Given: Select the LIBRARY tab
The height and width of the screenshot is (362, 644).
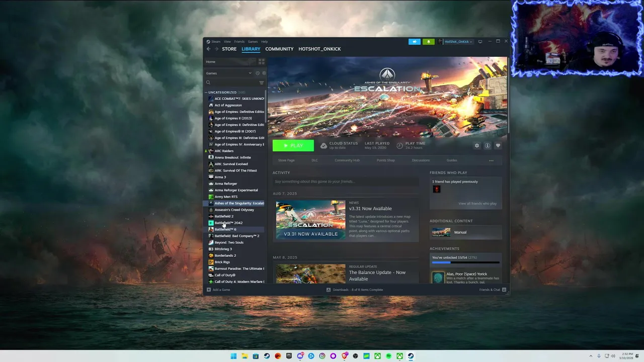Looking at the screenshot, I should click(x=251, y=49).
